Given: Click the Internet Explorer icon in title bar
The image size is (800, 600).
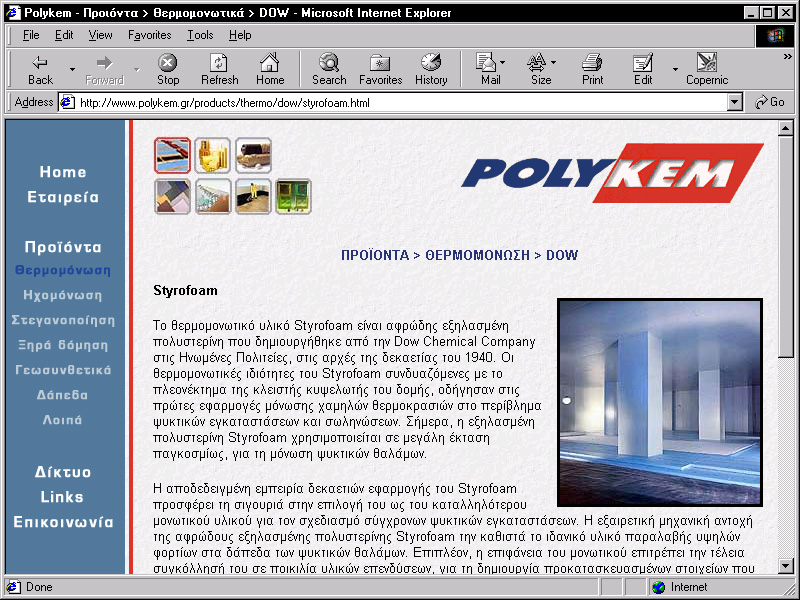Looking at the screenshot, I should [12, 12].
